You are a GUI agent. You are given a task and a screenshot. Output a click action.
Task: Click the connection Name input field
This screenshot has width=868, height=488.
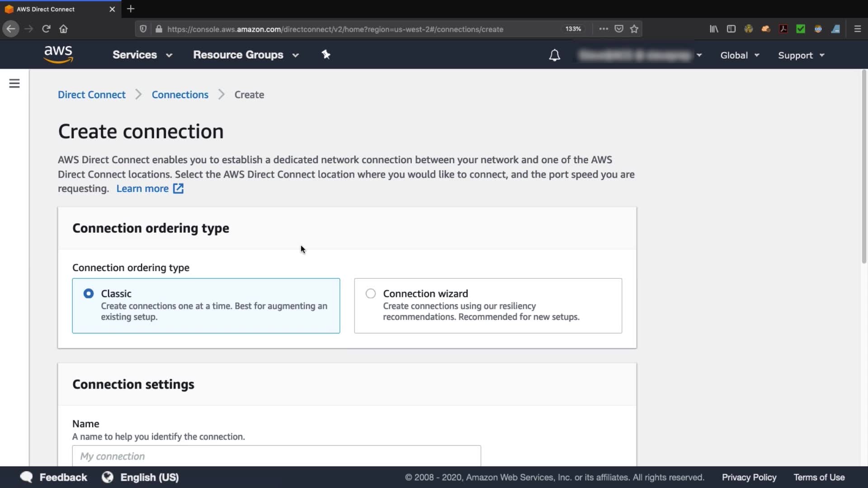coord(276,456)
